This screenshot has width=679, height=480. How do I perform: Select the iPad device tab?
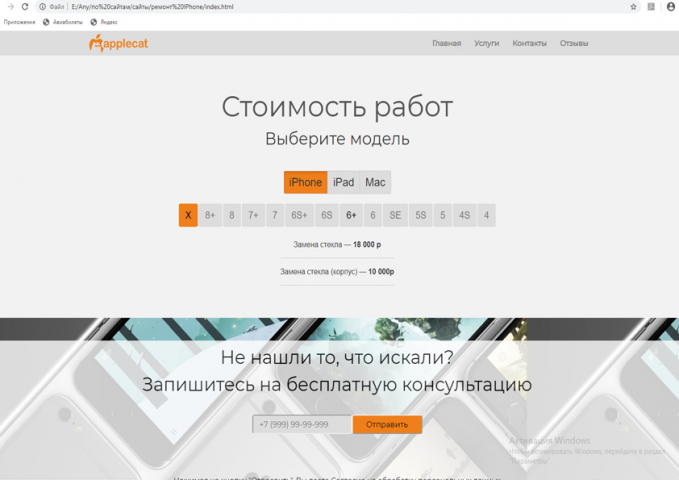coord(343,182)
